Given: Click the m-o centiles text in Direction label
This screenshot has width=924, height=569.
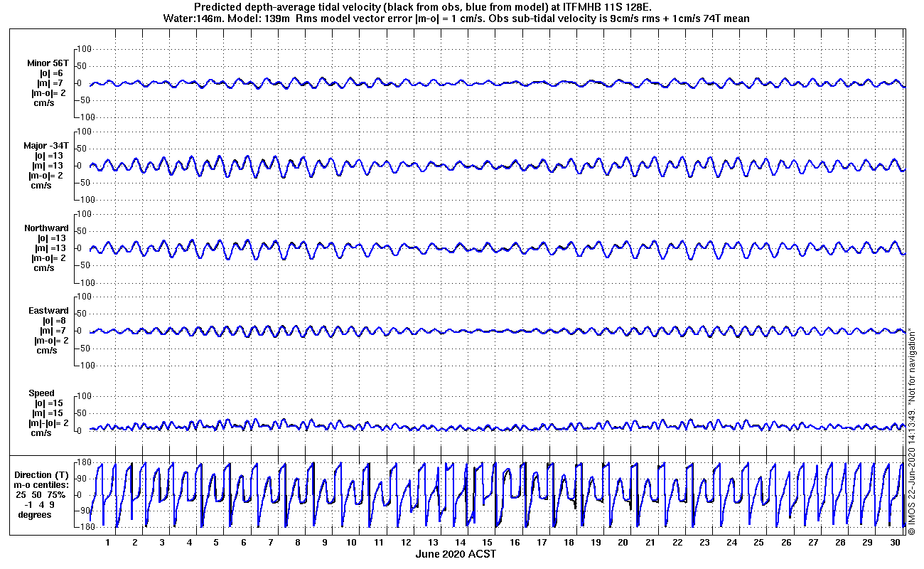Looking at the screenshot, I should pos(43,485).
